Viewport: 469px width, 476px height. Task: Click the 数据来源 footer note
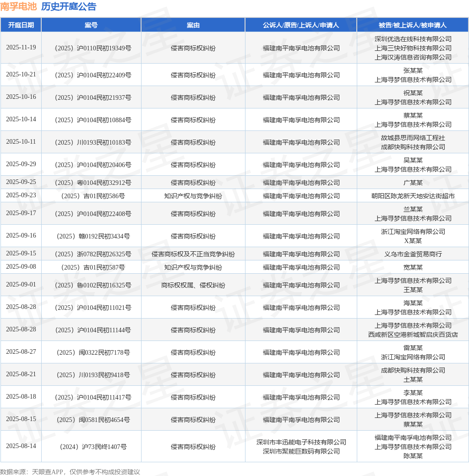coord(70,472)
